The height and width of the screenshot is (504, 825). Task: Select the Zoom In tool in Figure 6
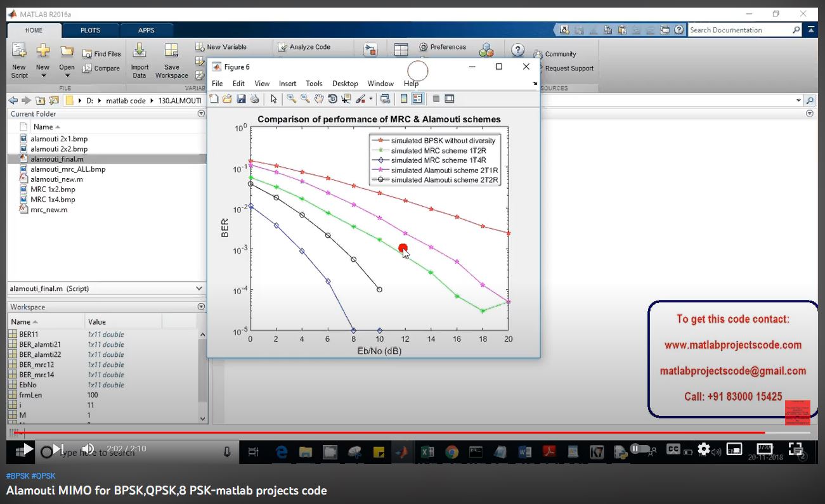291,99
